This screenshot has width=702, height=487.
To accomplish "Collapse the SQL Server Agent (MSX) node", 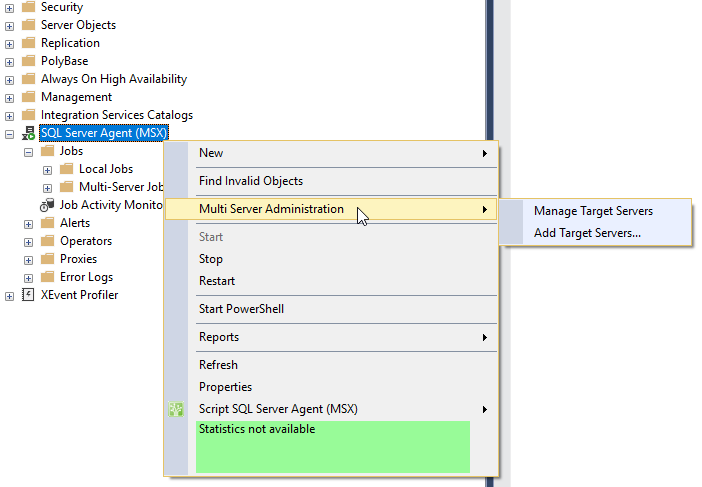I will (9, 134).
